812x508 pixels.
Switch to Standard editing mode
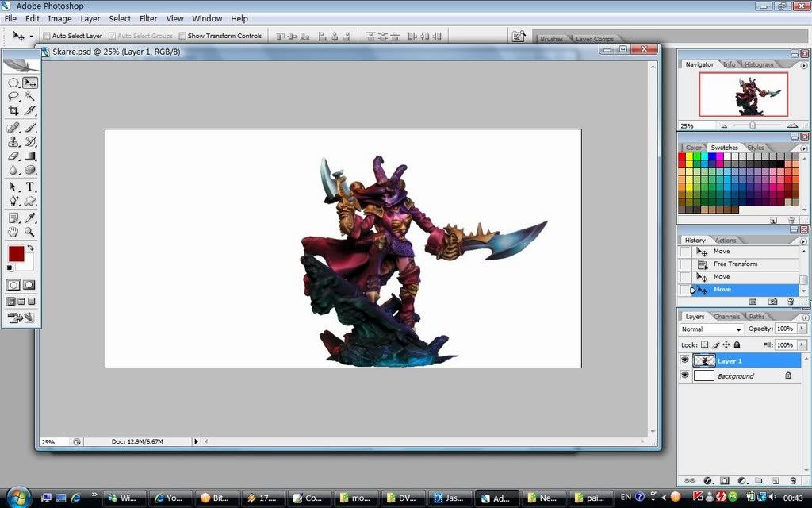point(13,285)
